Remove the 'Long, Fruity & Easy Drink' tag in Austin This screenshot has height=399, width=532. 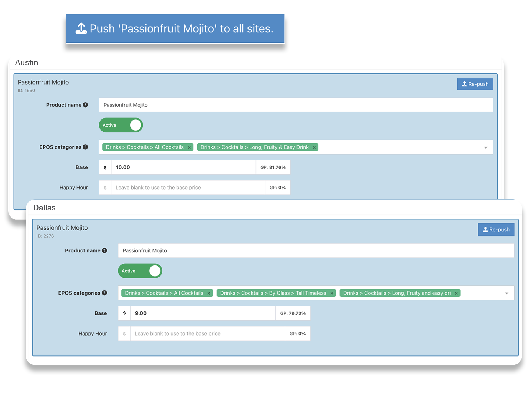click(x=314, y=147)
